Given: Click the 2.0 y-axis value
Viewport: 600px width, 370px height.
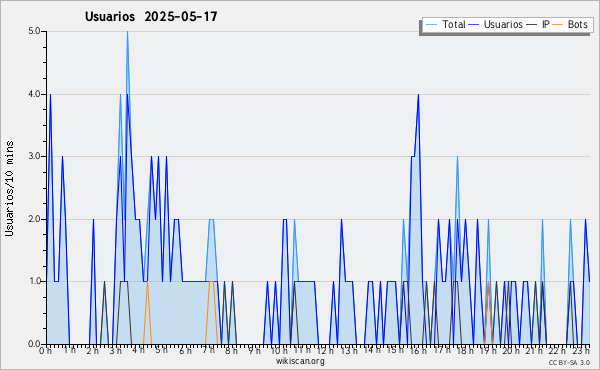Looking at the screenshot, I should coord(34,219).
